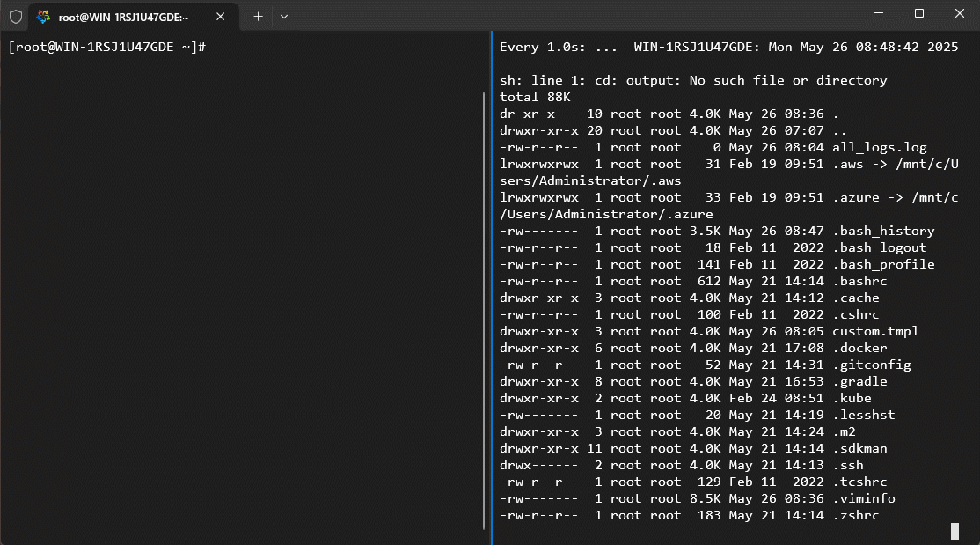The width and height of the screenshot is (980, 545).
Task: Expand the new tab profile dropdown
Action: coord(283,17)
